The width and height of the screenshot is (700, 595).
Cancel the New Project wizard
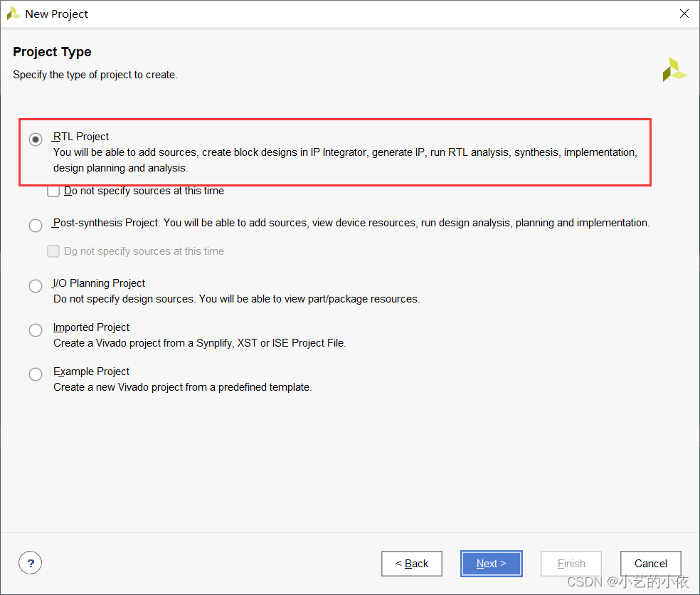(650, 564)
